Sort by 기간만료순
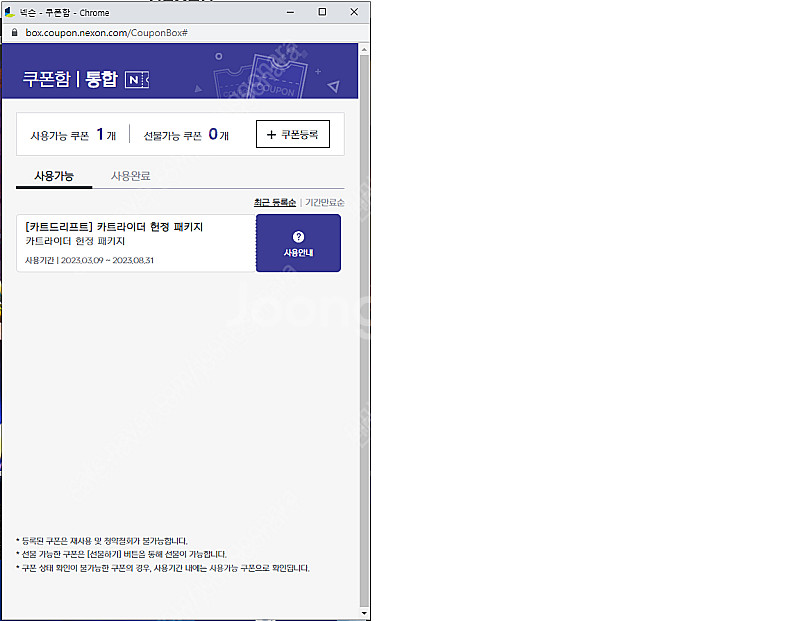The width and height of the screenshot is (800, 621). (x=324, y=203)
